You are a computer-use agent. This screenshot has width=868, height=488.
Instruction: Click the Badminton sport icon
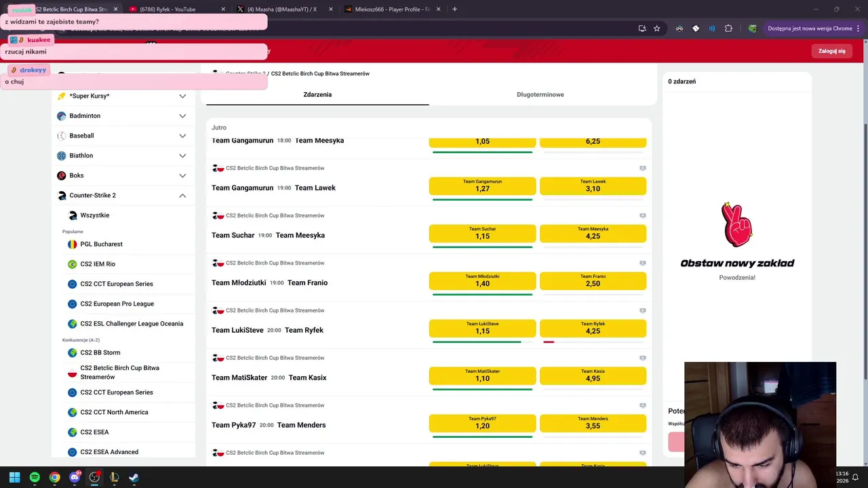tap(62, 116)
